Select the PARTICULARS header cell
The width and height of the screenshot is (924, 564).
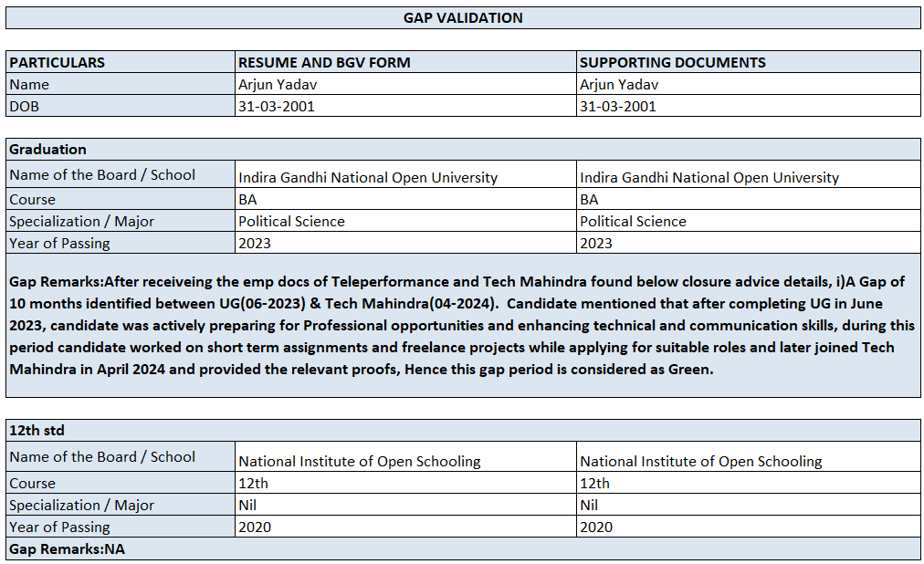point(58,63)
